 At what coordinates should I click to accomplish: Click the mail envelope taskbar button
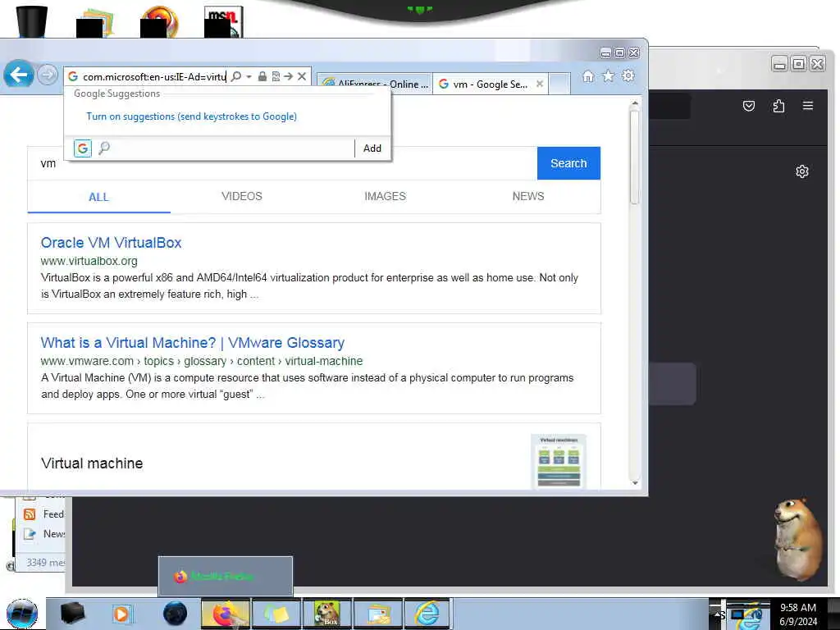click(x=377, y=614)
